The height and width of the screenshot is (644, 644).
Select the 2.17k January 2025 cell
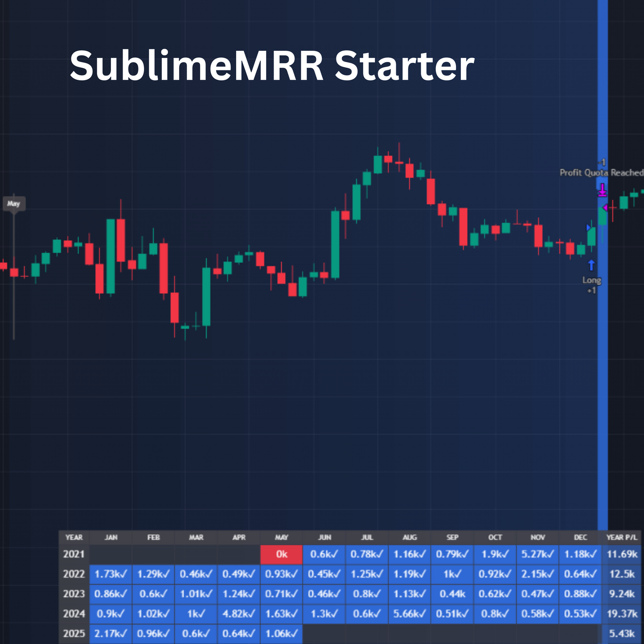[111, 634]
